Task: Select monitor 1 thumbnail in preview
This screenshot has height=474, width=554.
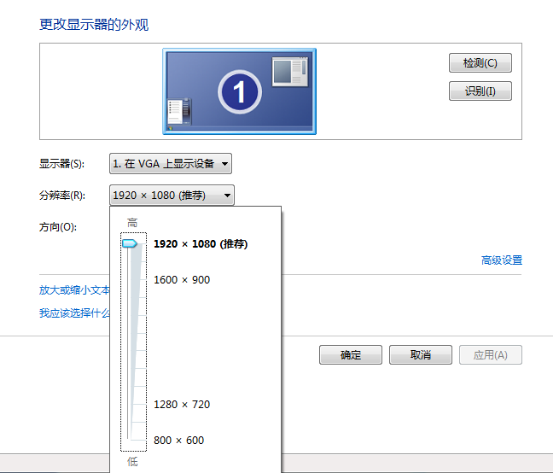Action: (x=239, y=91)
